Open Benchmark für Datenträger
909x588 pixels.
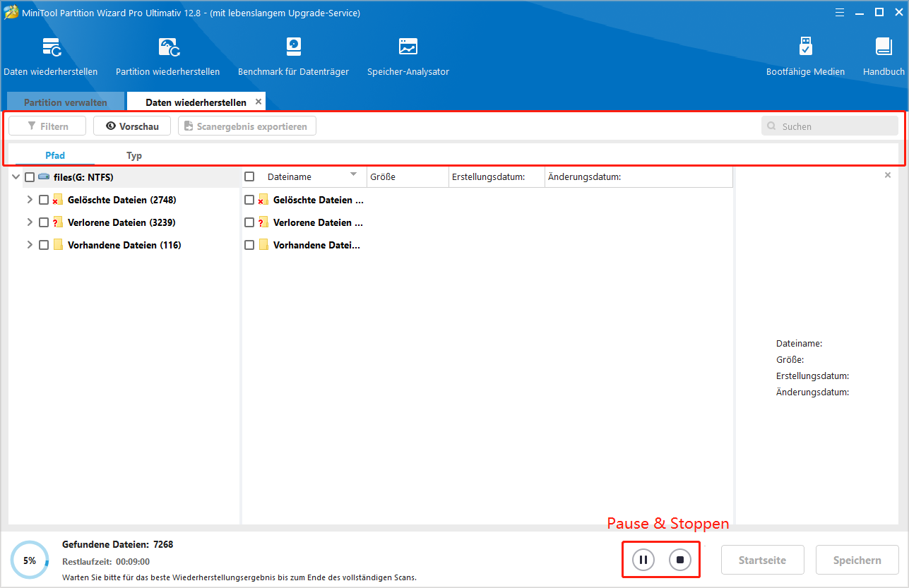(294, 47)
